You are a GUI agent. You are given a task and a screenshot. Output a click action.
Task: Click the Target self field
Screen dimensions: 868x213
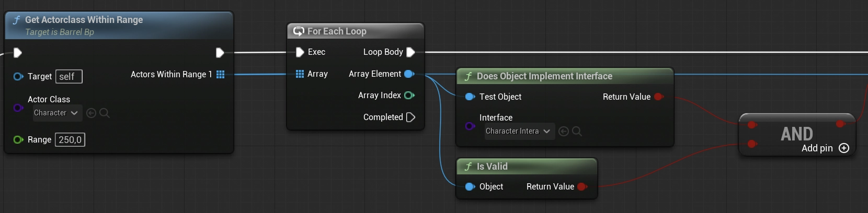click(x=68, y=77)
